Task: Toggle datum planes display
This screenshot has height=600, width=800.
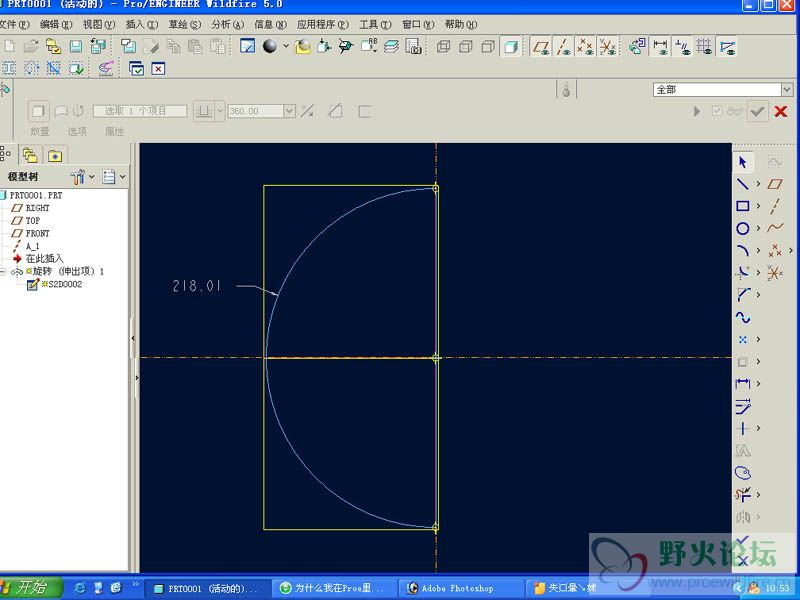Action: click(541, 47)
